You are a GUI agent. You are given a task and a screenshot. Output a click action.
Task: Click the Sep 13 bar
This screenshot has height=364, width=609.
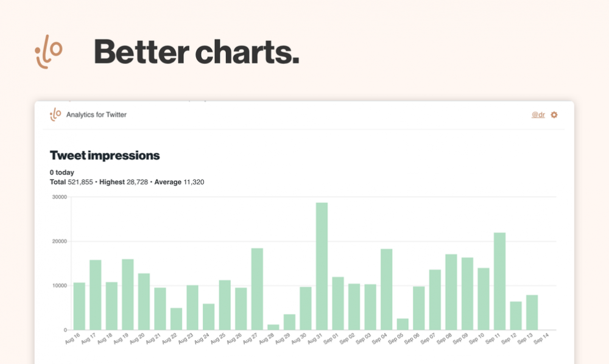pyautogui.click(x=532, y=312)
